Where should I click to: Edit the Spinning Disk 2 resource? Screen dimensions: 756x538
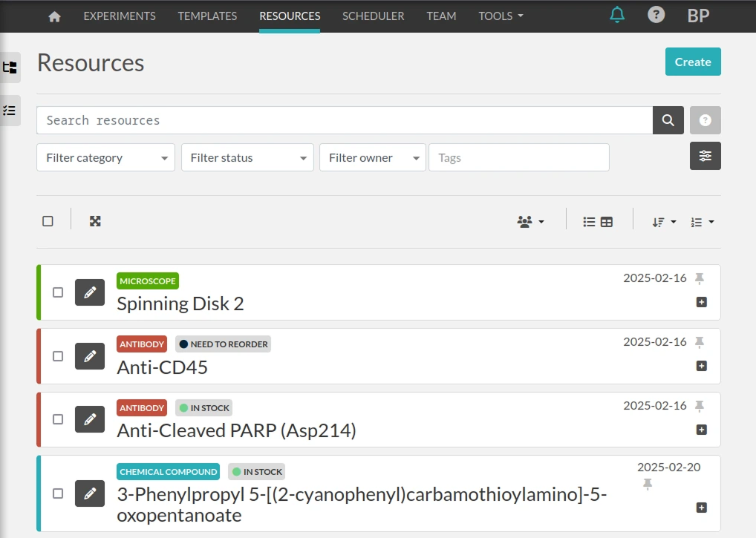pyautogui.click(x=90, y=292)
